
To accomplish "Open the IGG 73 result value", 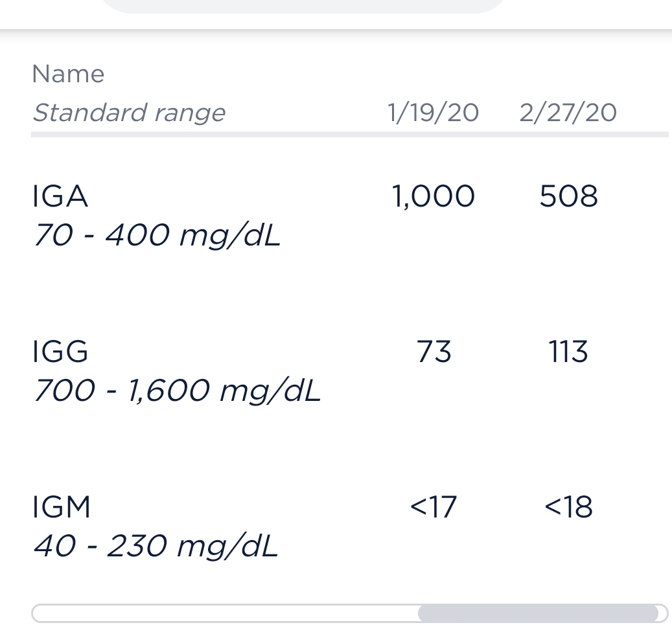I will pos(434,352).
